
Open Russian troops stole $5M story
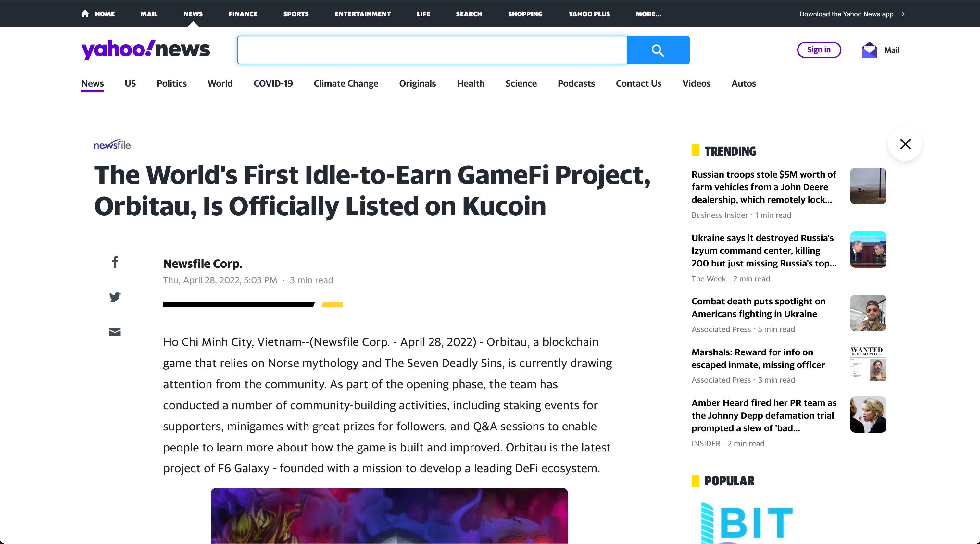[x=764, y=187]
